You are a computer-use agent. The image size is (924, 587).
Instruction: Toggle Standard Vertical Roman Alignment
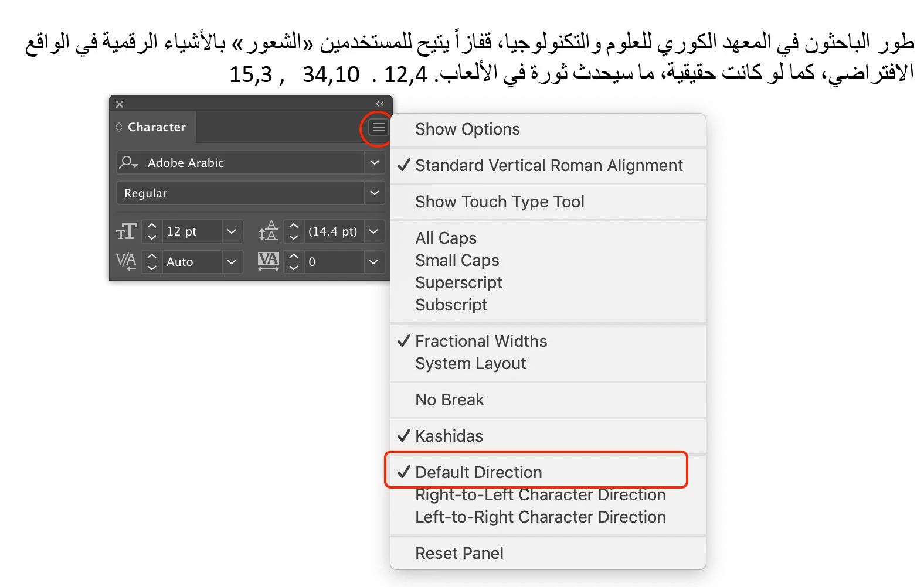548,165
